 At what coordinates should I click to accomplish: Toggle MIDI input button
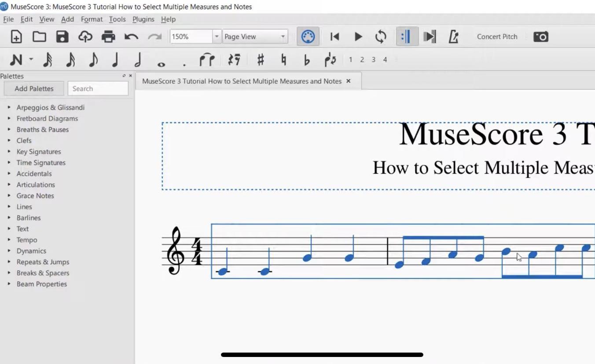click(x=308, y=36)
